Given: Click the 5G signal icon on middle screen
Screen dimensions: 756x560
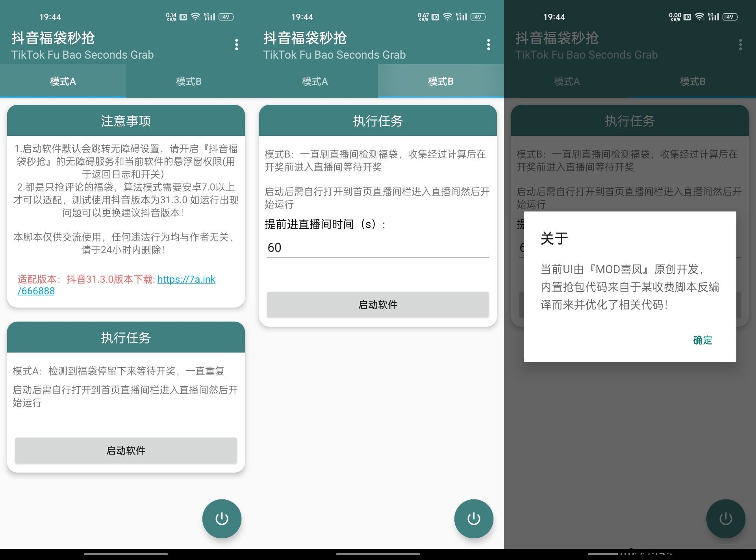Looking at the screenshot, I should [x=461, y=17].
